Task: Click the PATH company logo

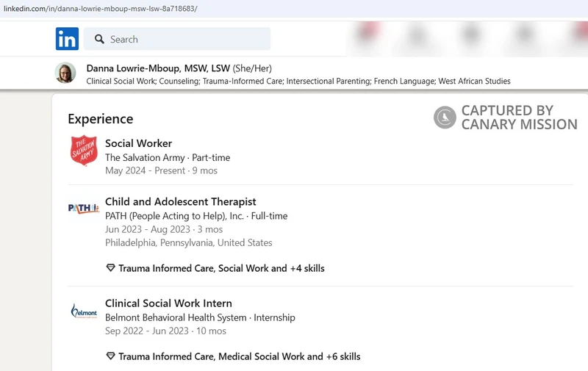Action: point(84,208)
